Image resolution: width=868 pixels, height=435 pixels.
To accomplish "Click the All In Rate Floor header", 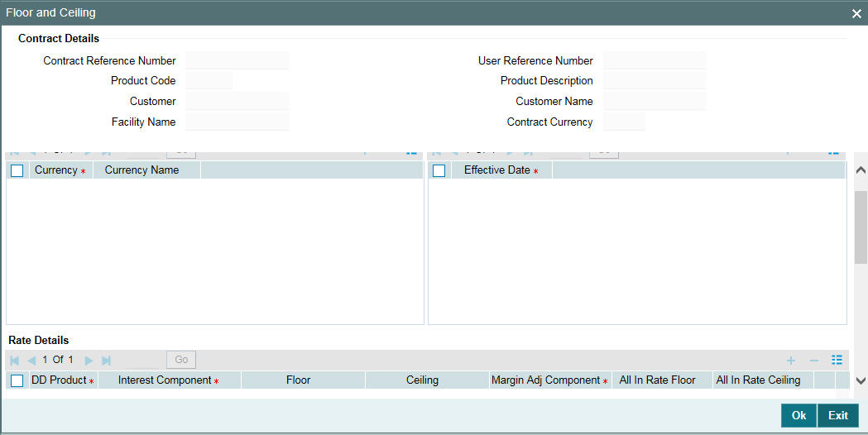I will [x=662, y=380].
